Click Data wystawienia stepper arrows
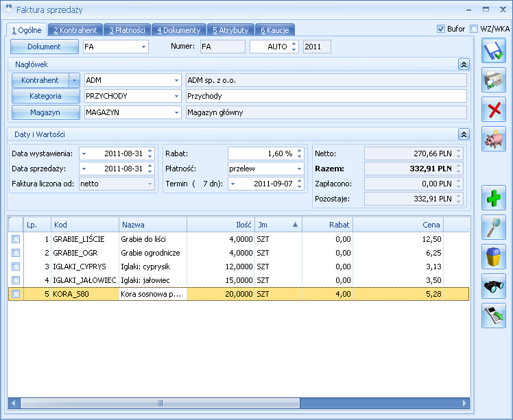This screenshot has width=513, height=420. click(x=150, y=153)
